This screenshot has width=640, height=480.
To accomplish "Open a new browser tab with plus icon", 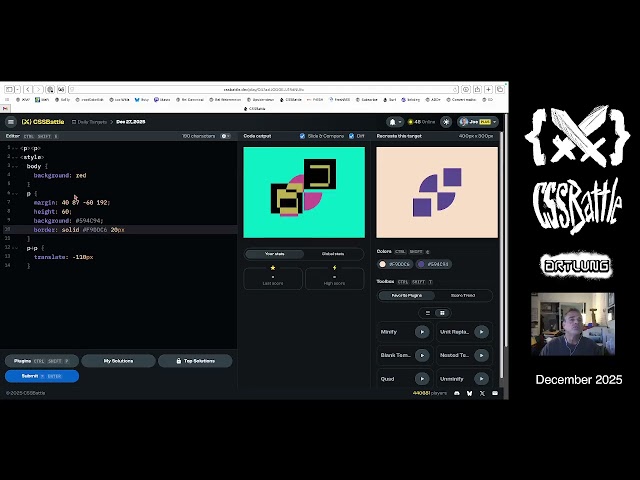I will click(x=488, y=89).
